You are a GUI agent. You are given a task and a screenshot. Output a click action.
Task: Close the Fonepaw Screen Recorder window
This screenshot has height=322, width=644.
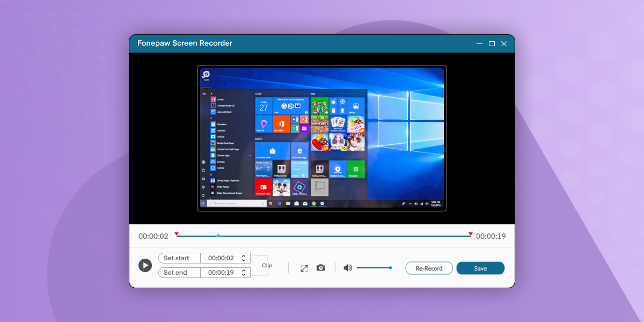[x=504, y=43]
